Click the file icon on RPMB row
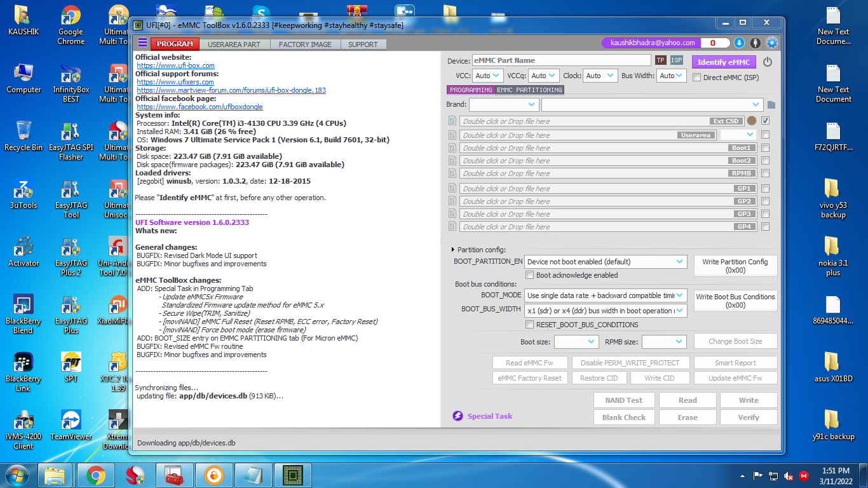 click(452, 173)
